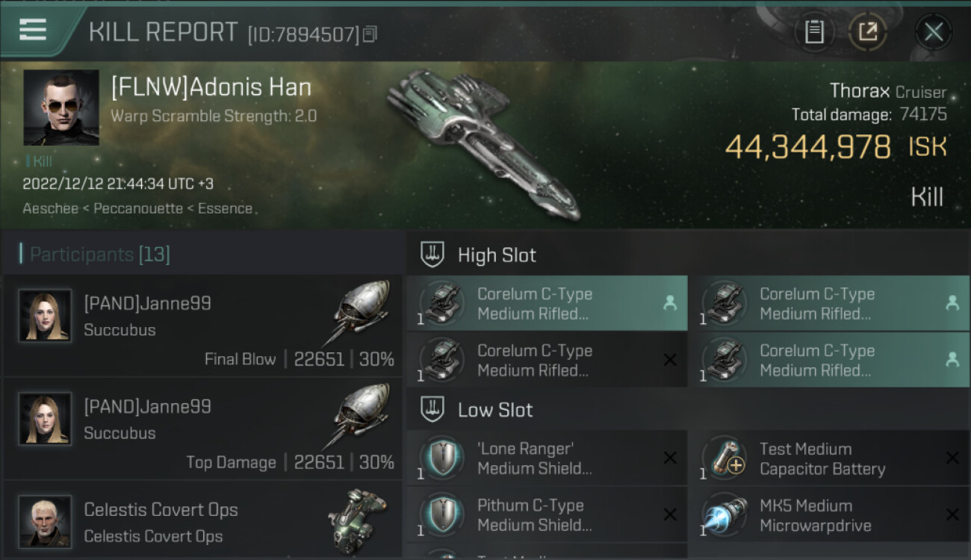
Task: Select the MK5 Medium Microwarpdrive icon
Action: pos(724,514)
